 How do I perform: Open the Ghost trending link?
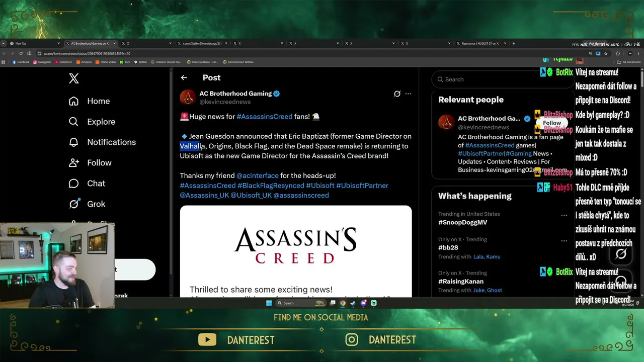[x=495, y=290]
